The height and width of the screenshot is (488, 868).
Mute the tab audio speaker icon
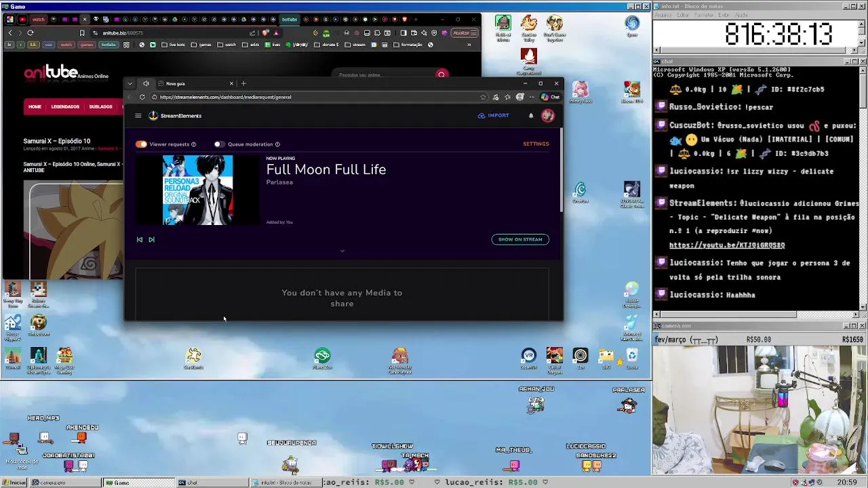[x=146, y=83]
